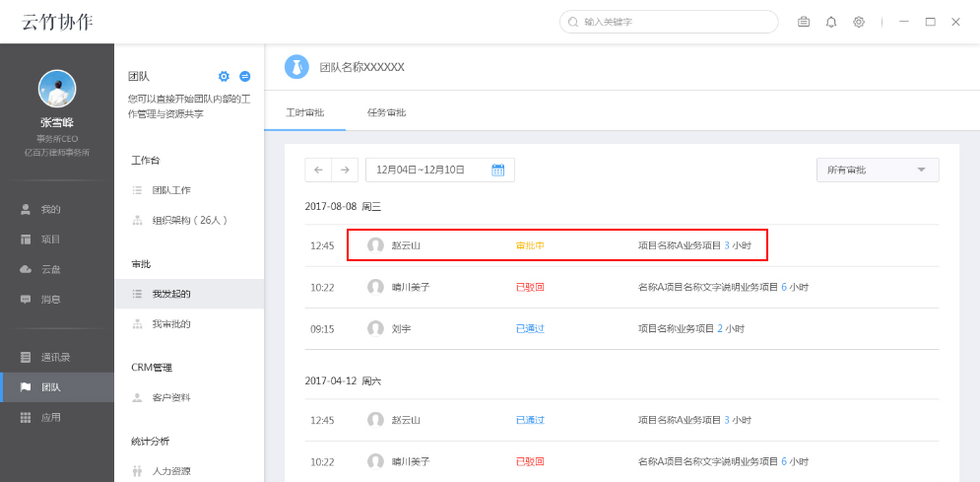Open the settings gear in the title bar
Screen dimensions: 980x482
(x=859, y=22)
